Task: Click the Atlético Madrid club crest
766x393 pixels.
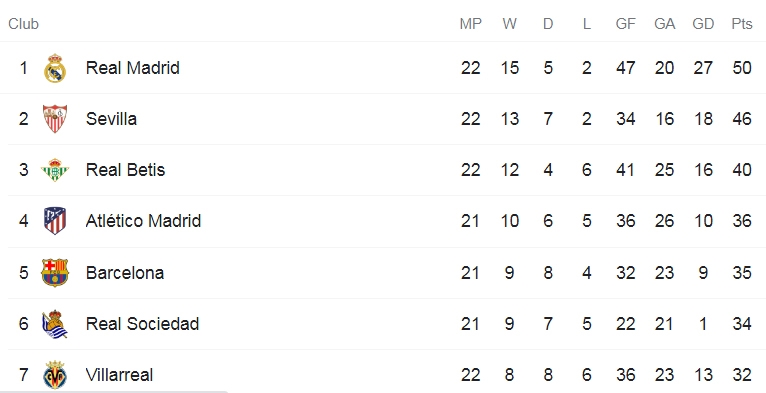Action: (55, 221)
